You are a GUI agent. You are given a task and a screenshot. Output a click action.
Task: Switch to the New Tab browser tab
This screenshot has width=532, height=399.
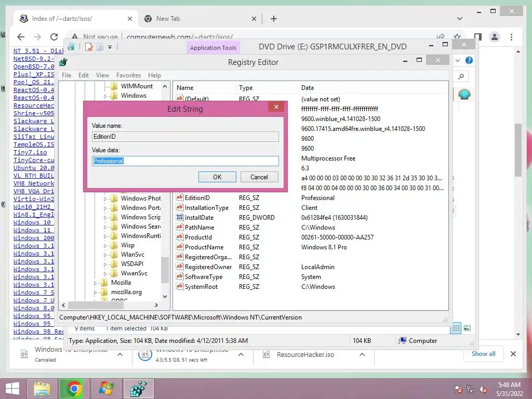(x=200, y=19)
